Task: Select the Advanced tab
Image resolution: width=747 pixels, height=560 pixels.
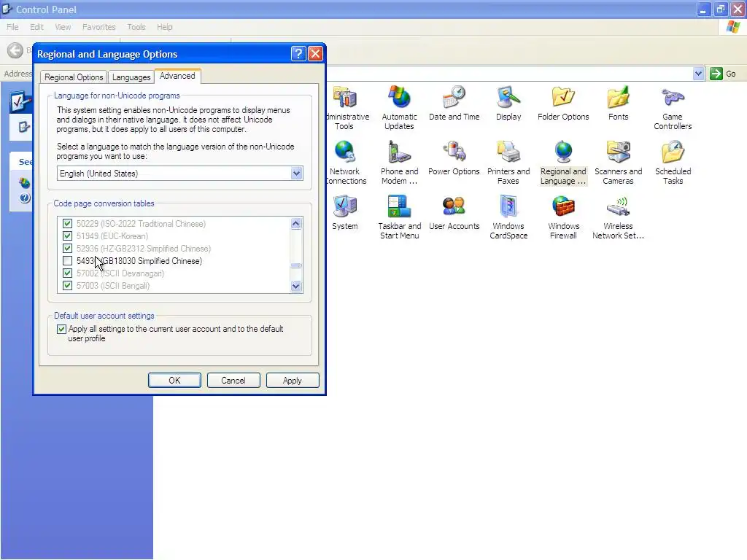Action: click(177, 76)
